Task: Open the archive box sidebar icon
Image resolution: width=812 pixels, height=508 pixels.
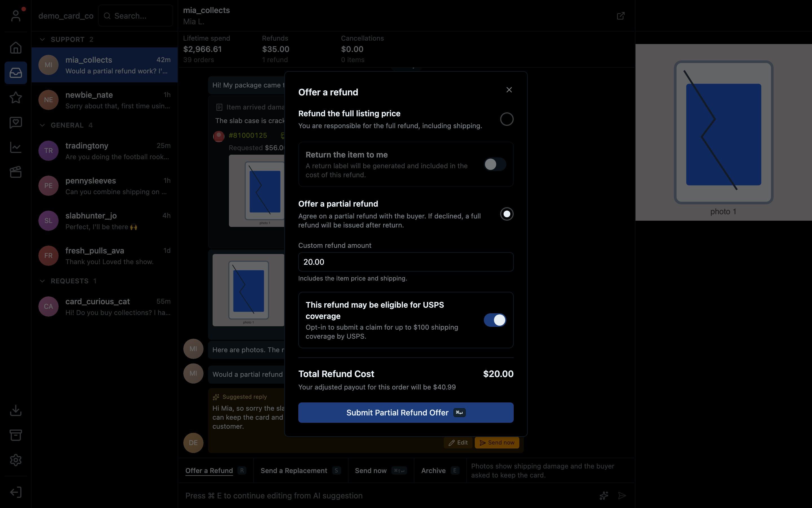Action: (x=16, y=435)
